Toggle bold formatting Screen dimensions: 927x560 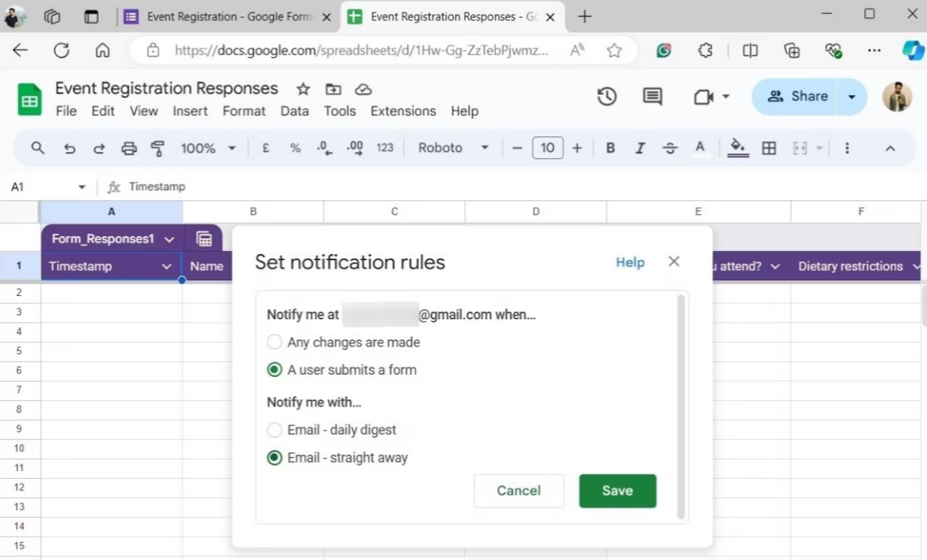click(x=610, y=148)
